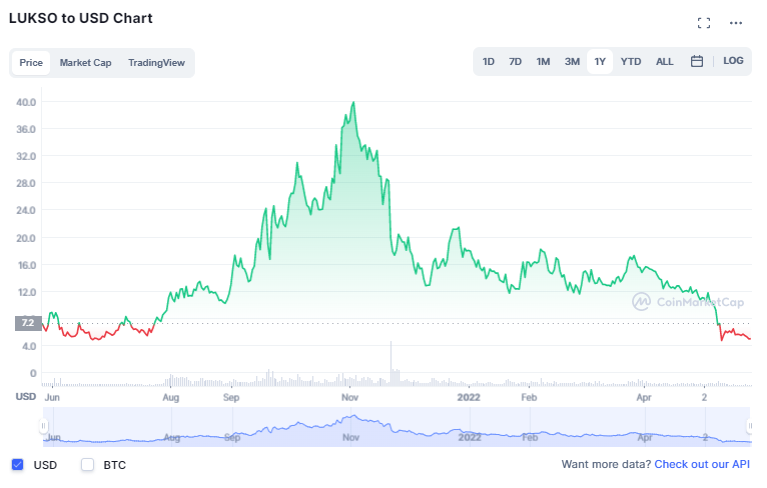
Task: Check the BTC currency checkbox
Action: tap(88, 465)
